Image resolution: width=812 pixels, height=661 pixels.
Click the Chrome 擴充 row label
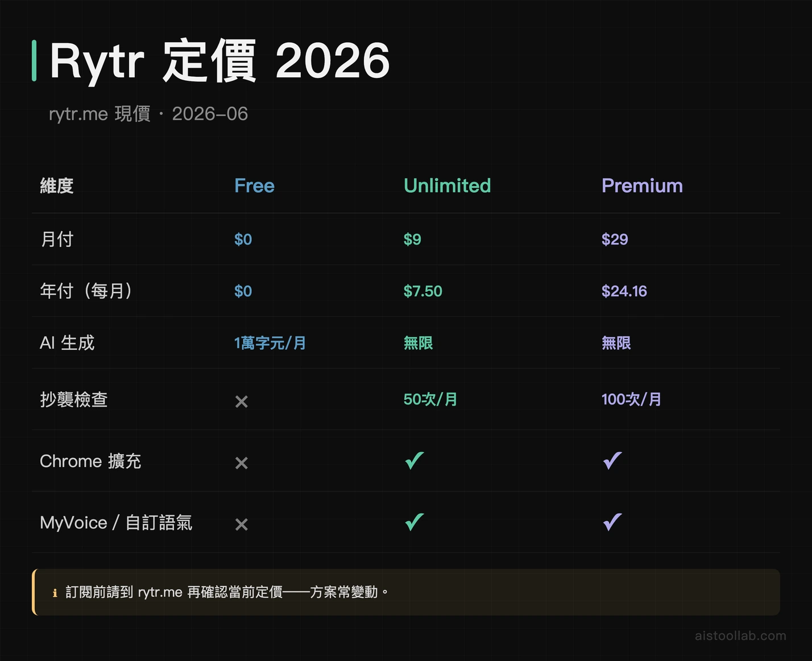(90, 461)
